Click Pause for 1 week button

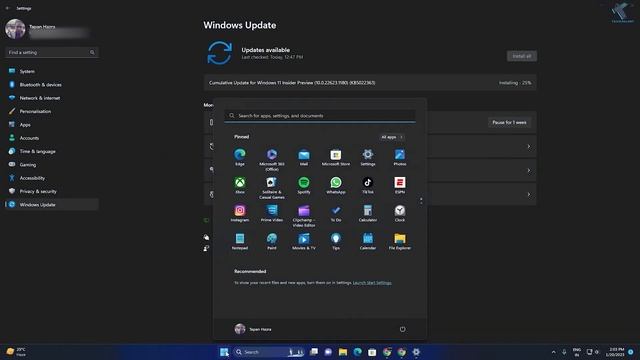click(x=509, y=122)
